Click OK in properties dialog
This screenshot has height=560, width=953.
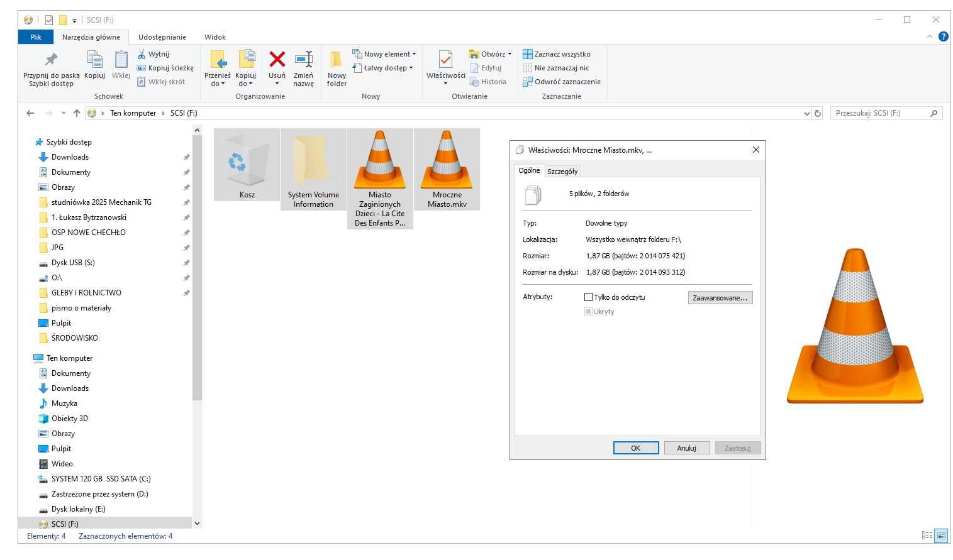click(x=636, y=448)
